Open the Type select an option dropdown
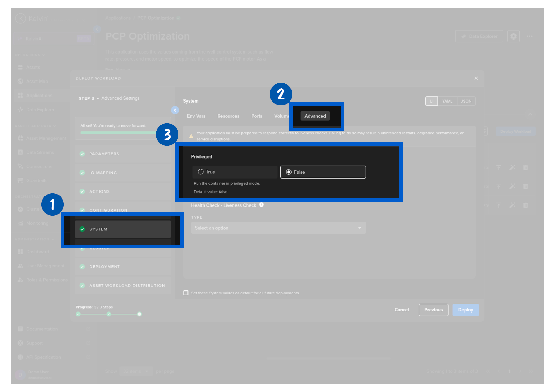This screenshot has height=392, width=555. click(x=278, y=228)
